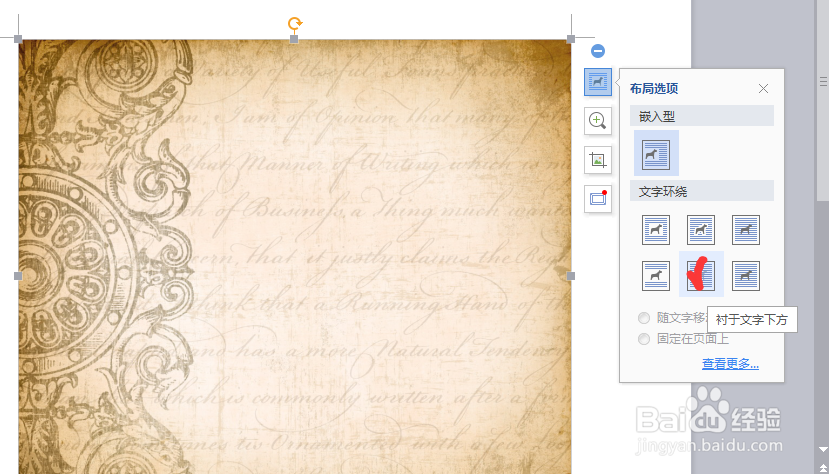This screenshot has height=474, width=829.
Task: Click the top-center resize handle of image
Action: [294, 39]
